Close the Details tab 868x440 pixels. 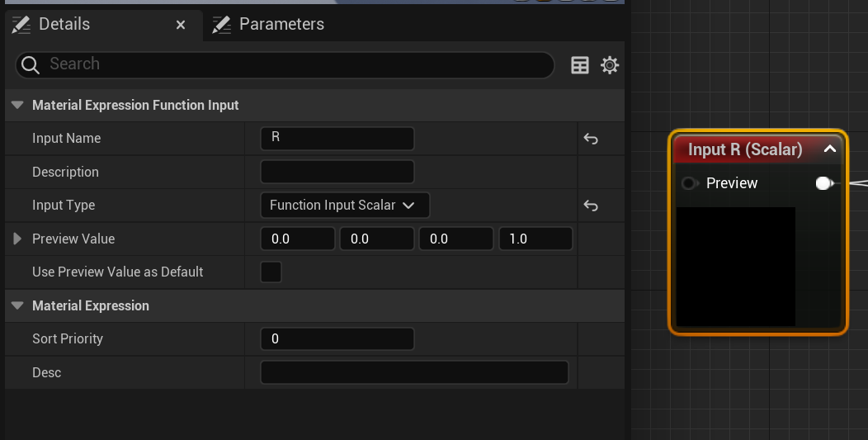point(181,25)
